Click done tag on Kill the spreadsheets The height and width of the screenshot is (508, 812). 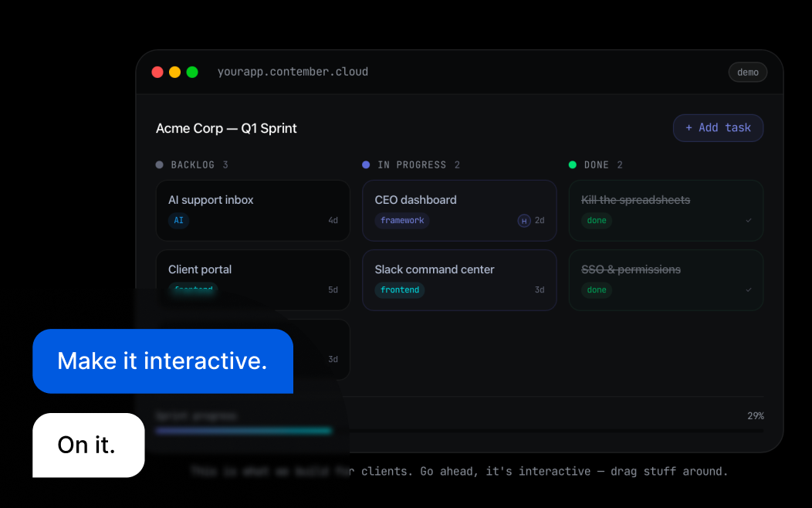point(597,221)
